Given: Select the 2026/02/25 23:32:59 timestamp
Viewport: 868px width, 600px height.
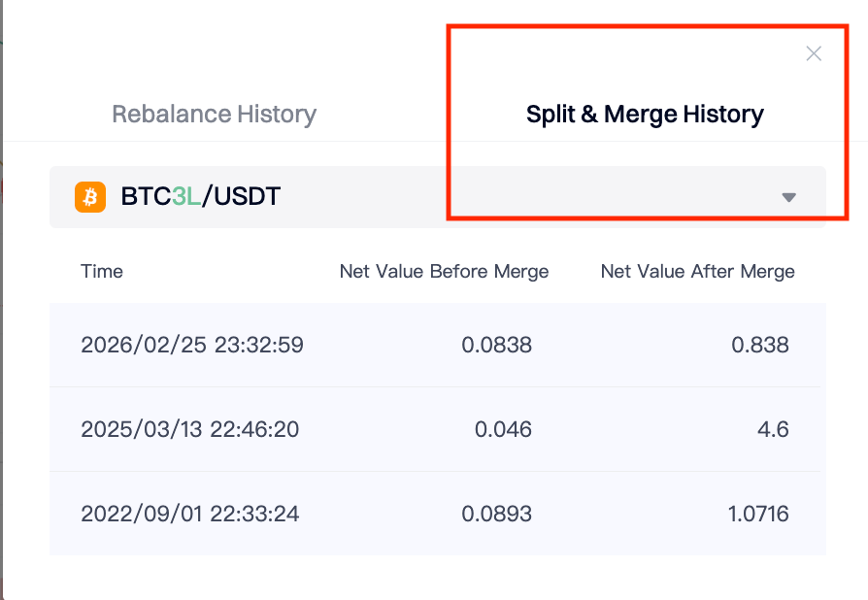Looking at the screenshot, I should tap(192, 345).
